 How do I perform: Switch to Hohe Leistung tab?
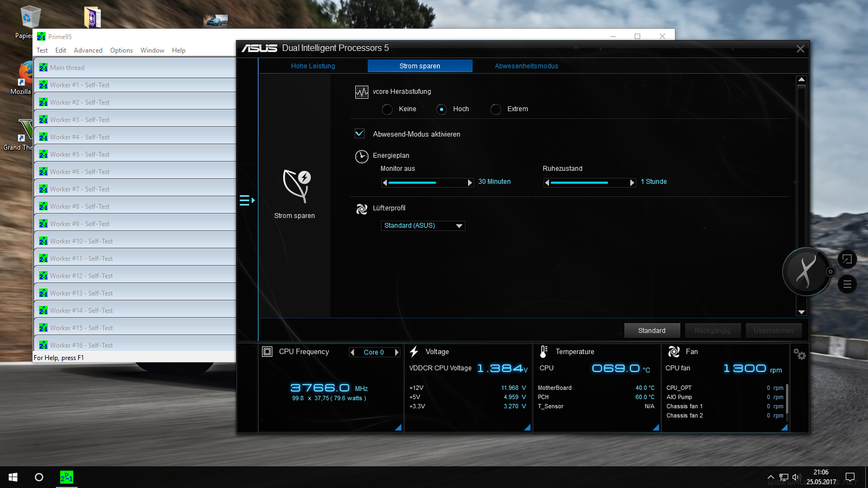pos(313,66)
